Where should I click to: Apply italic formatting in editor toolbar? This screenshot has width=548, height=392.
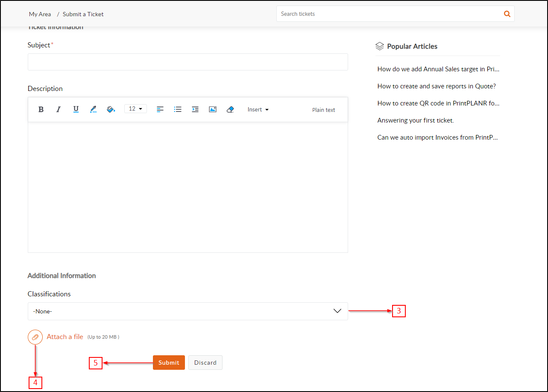coord(59,109)
